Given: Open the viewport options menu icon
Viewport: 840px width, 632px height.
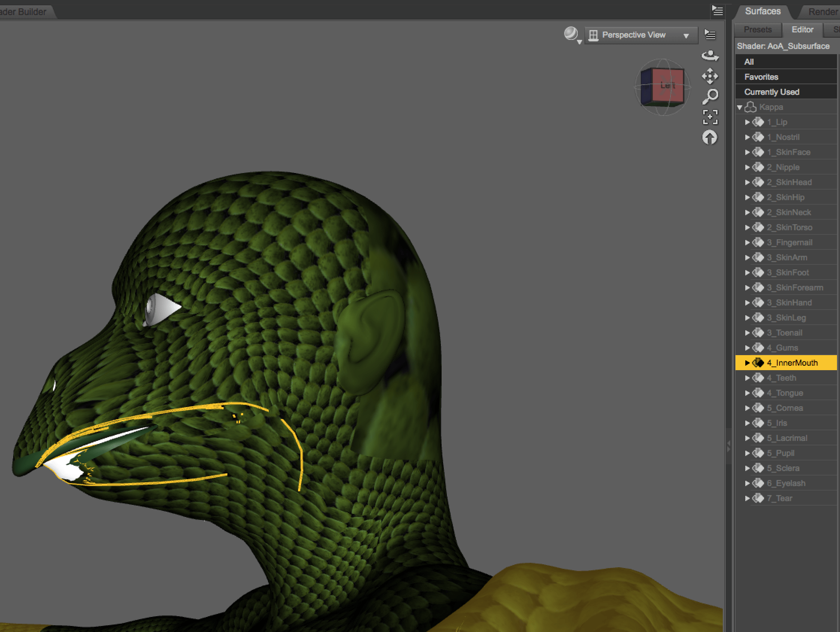Looking at the screenshot, I should pos(710,35).
